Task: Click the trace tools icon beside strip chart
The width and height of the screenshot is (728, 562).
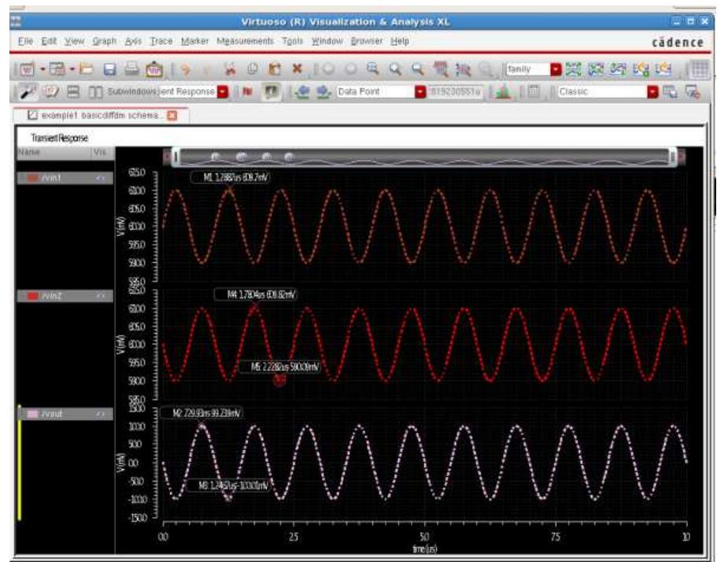Action: (x=463, y=70)
